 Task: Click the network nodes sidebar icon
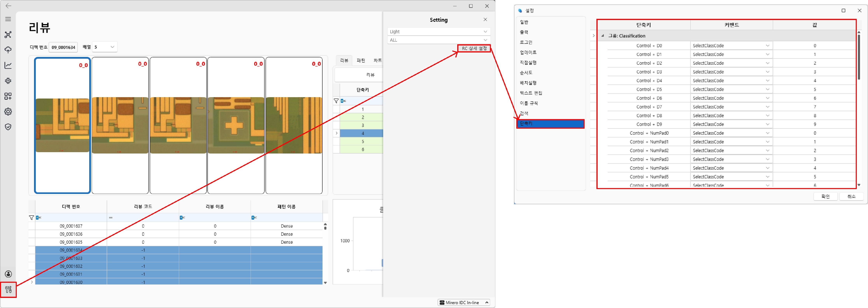click(8, 35)
